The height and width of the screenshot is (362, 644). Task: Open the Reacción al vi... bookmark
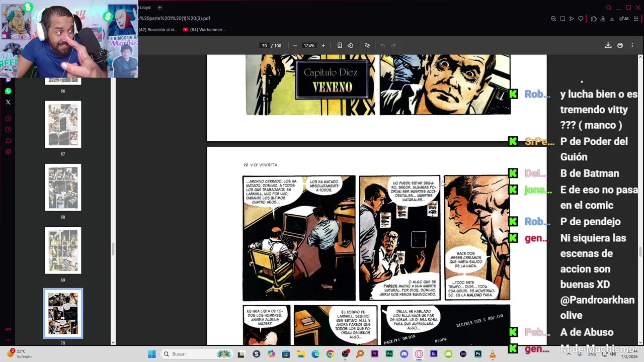pyautogui.click(x=157, y=30)
